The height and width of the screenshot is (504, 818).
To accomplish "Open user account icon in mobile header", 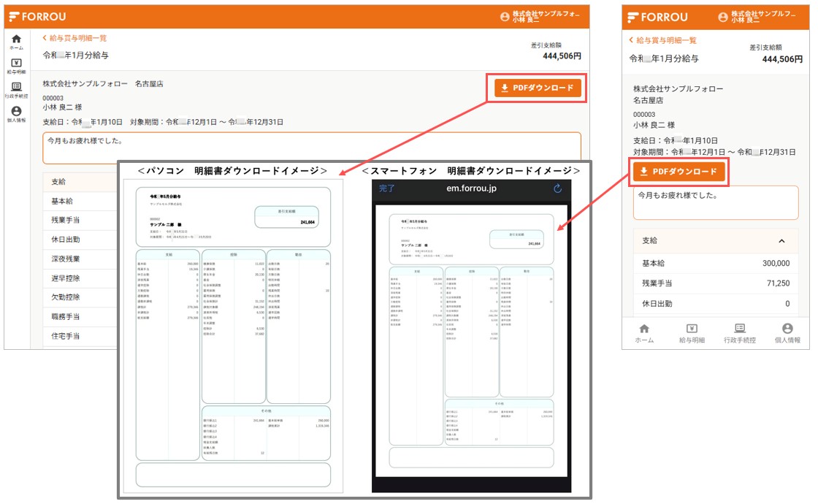I will coord(722,18).
